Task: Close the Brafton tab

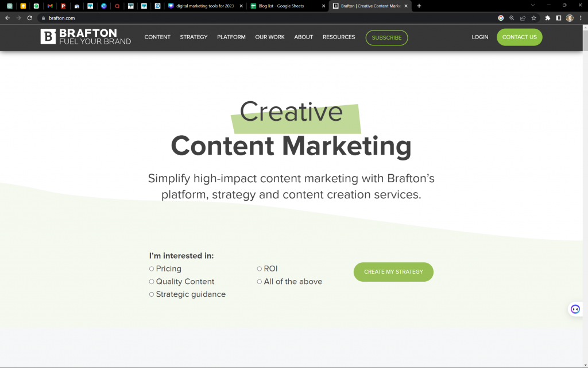Action: pos(406,6)
